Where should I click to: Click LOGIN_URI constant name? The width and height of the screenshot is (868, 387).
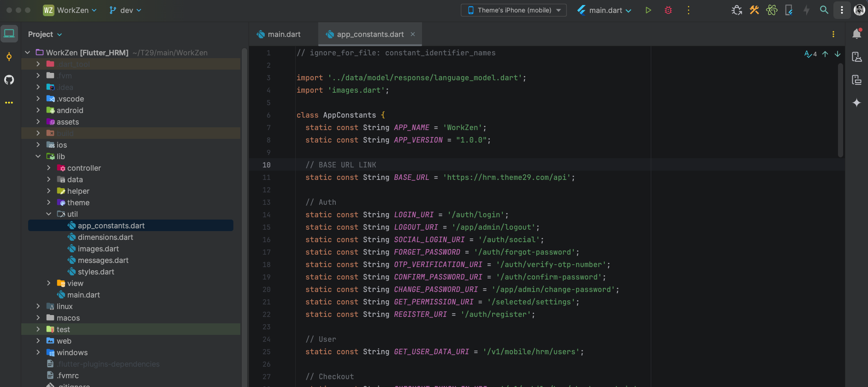click(x=414, y=215)
